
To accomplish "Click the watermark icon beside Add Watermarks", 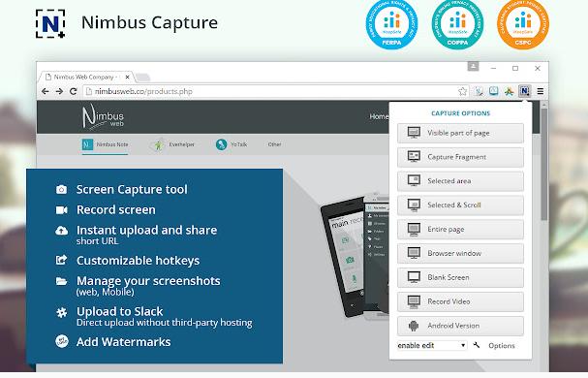I will [x=62, y=341].
